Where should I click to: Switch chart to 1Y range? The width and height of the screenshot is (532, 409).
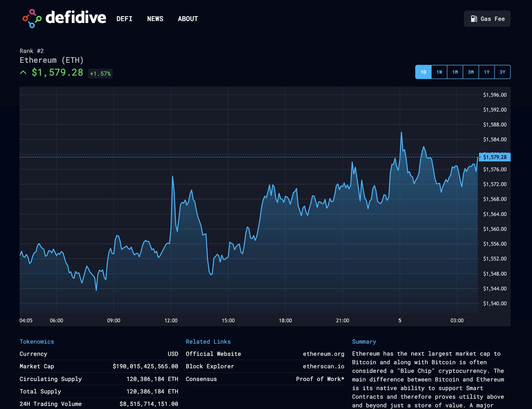click(487, 72)
